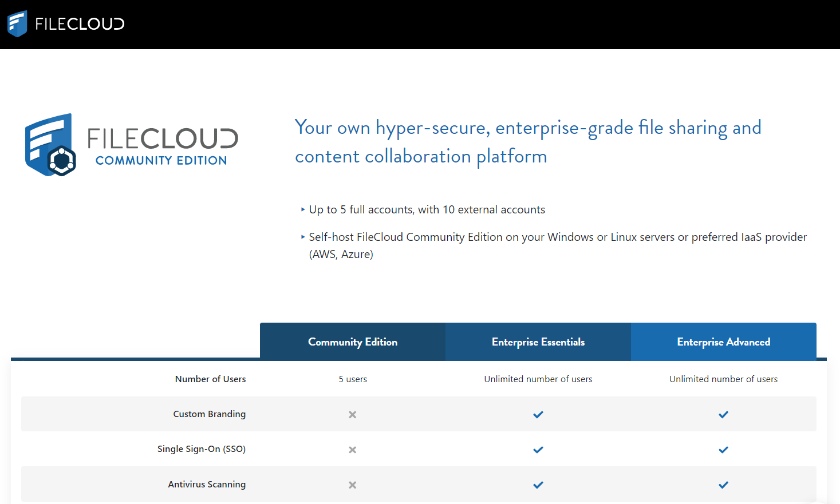Viewport: 840px width, 504px height.
Task: Select the Enterprise Essentials column header
Action: 538,342
